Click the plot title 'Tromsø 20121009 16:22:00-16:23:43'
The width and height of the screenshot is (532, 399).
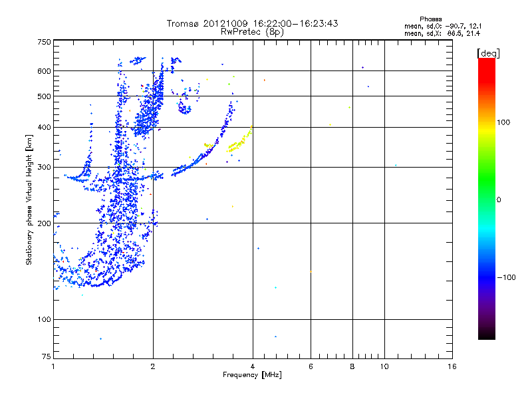(x=252, y=23)
